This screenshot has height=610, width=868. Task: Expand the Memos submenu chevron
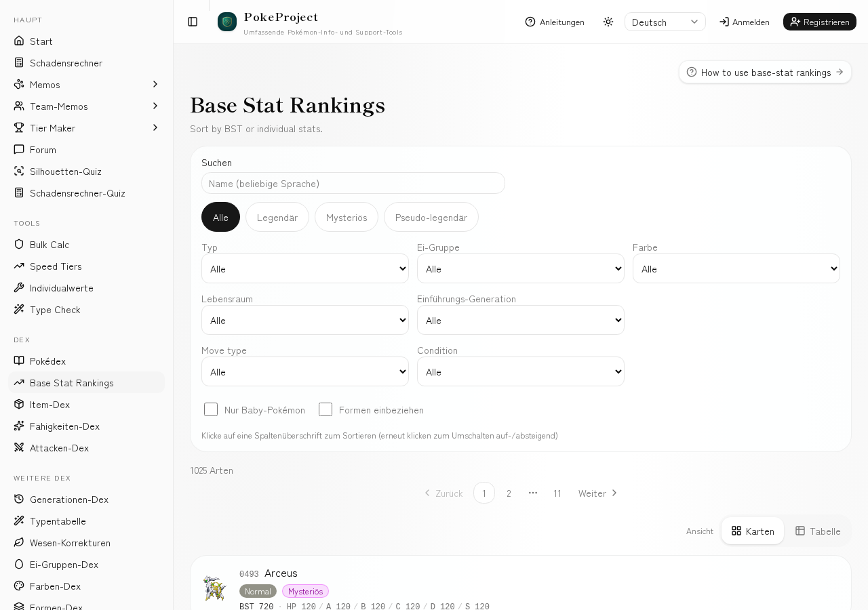(x=155, y=84)
